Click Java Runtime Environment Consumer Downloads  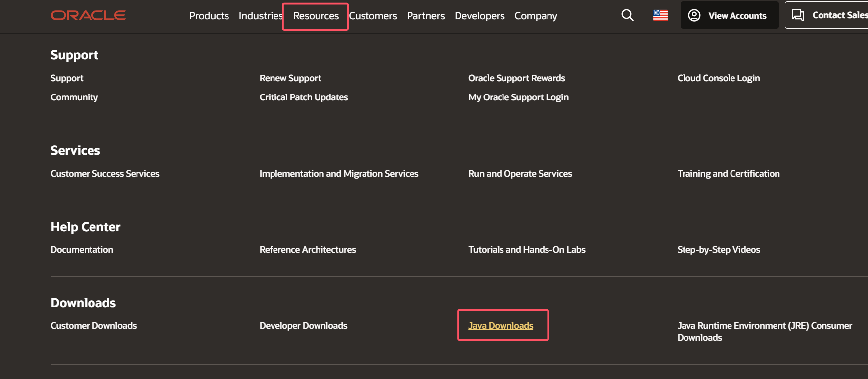pyautogui.click(x=765, y=332)
